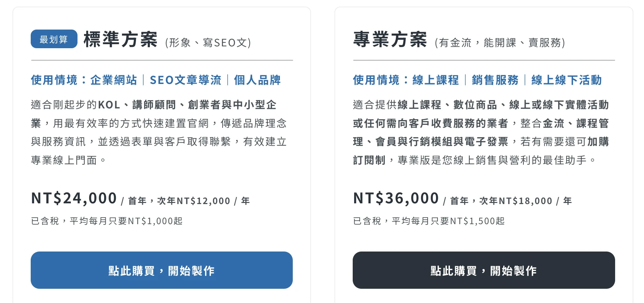The height and width of the screenshot is (303, 644).
Task: Click the blue 點此購買 button for 標準方案
Action: tap(162, 270)
